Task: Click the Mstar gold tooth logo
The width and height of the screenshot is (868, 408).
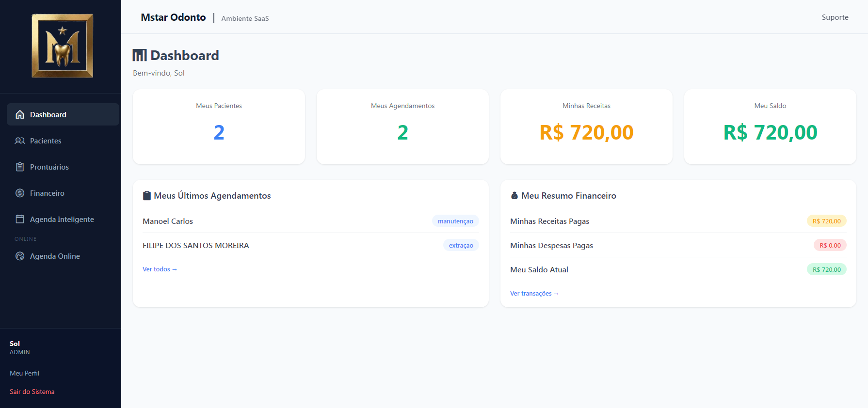Action: 63,46
